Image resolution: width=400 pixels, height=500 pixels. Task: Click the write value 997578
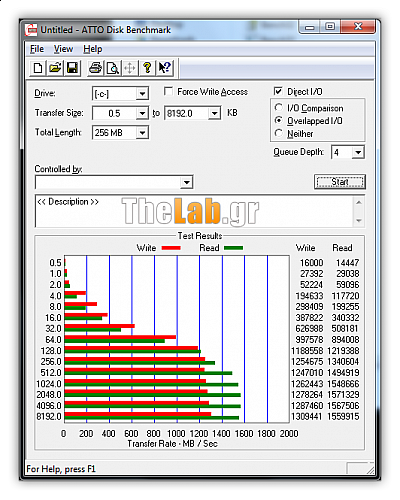(309, 340)
